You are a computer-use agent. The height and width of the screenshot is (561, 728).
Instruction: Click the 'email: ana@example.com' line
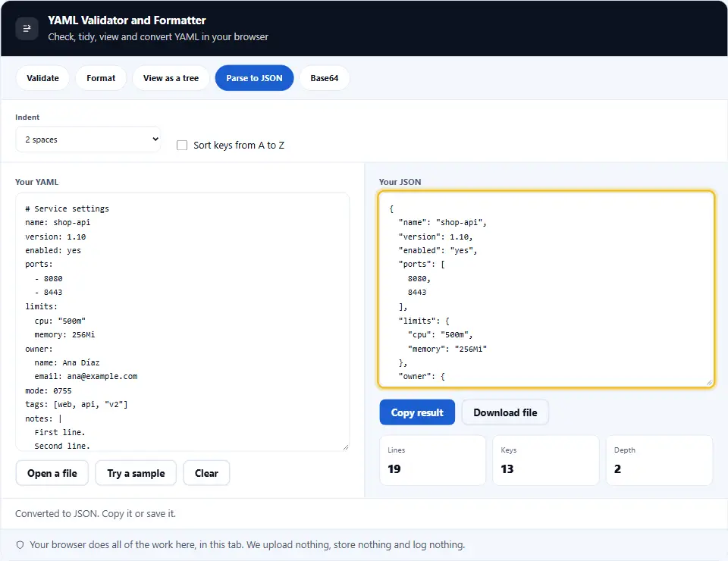click(x=86, y=376)
